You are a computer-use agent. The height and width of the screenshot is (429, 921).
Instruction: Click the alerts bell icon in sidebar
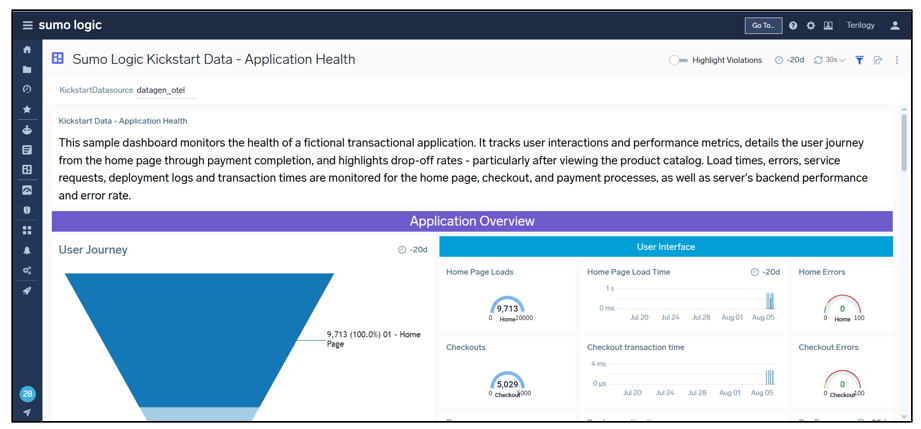point(27,251)
